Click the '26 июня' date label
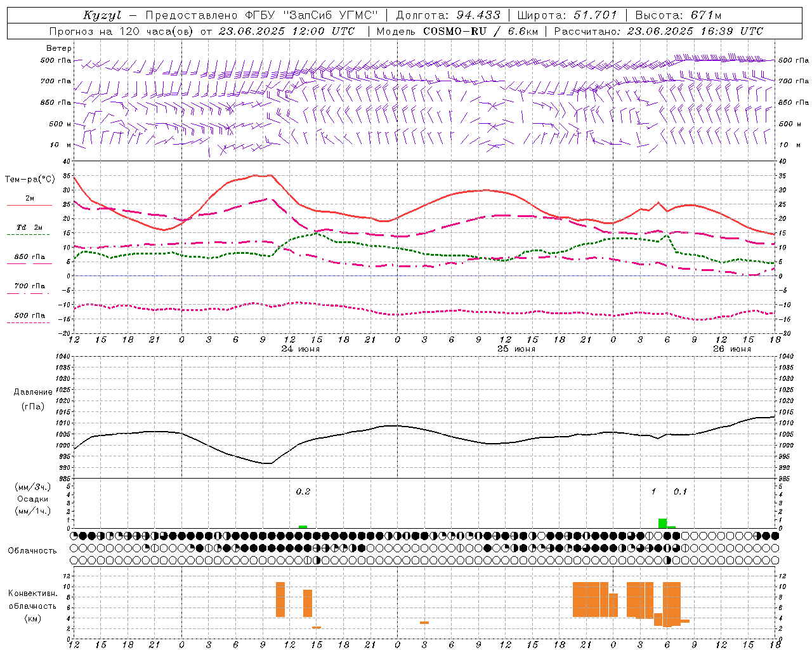 pos(732,349)
